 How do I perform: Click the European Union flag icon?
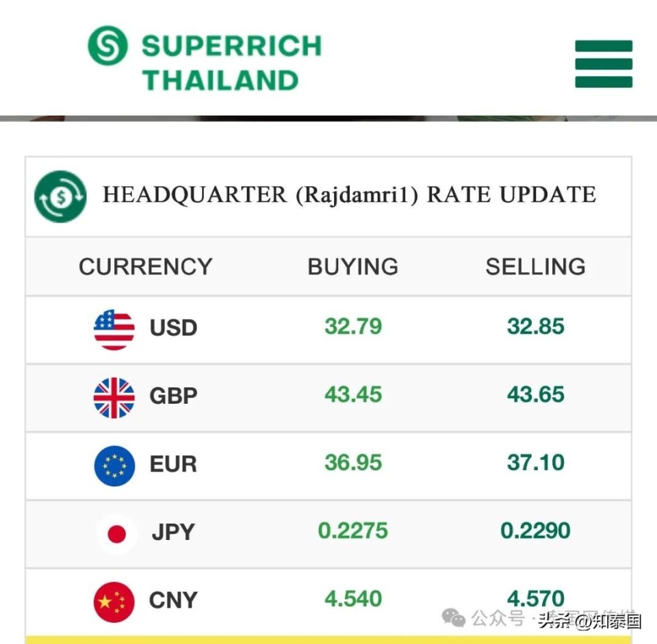114,465
